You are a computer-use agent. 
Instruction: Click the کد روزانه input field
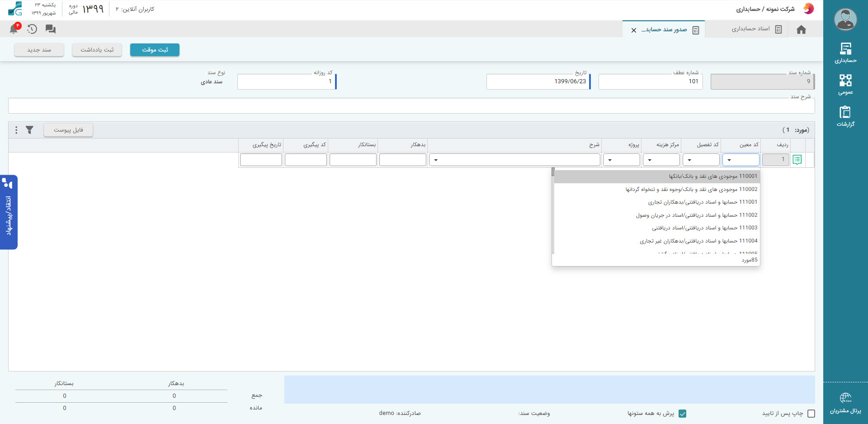pos(287,81)
